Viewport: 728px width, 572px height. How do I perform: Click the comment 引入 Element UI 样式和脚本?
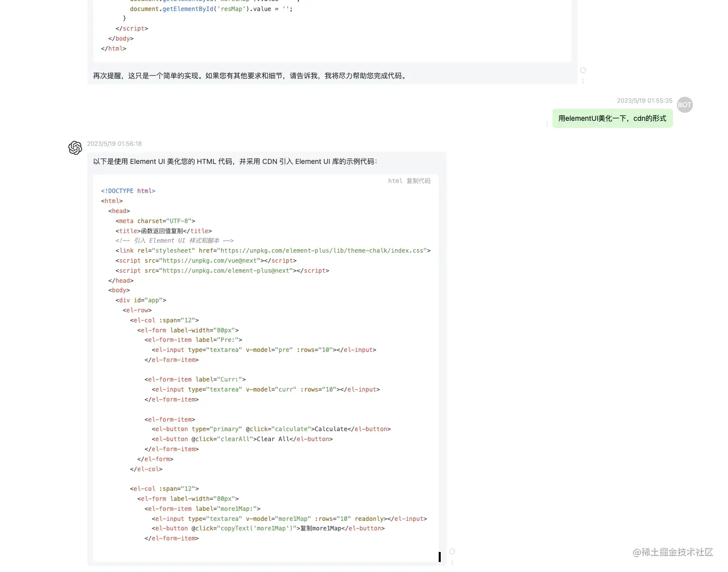pyautogui.click(x=174, y=241)
